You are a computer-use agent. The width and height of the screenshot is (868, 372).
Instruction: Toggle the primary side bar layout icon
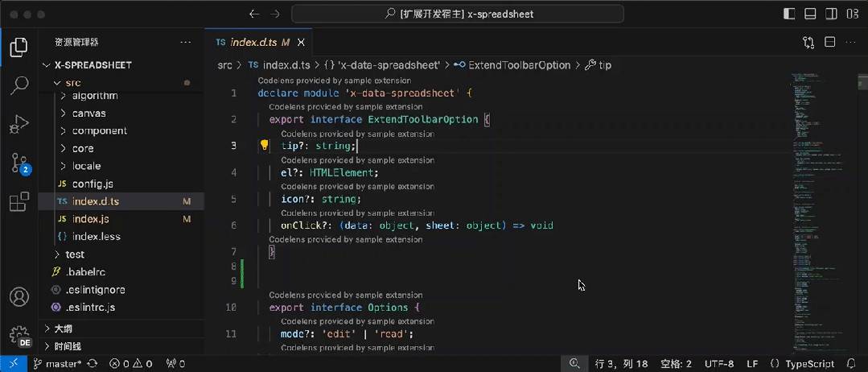tap(790, 14)
